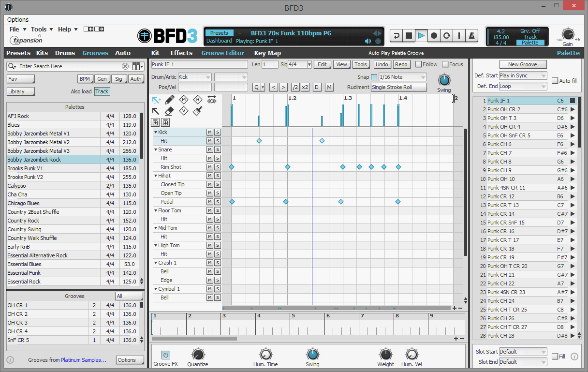Click the x2 double length button
The image size is (588, 372).
[x=305, y=87]
